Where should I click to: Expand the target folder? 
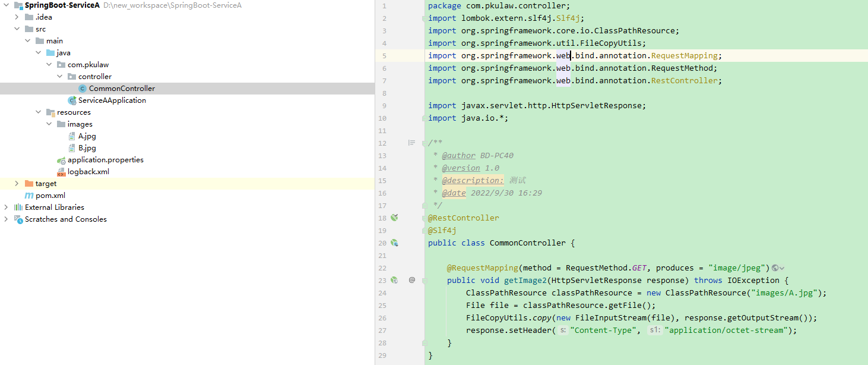click(17, 184)
